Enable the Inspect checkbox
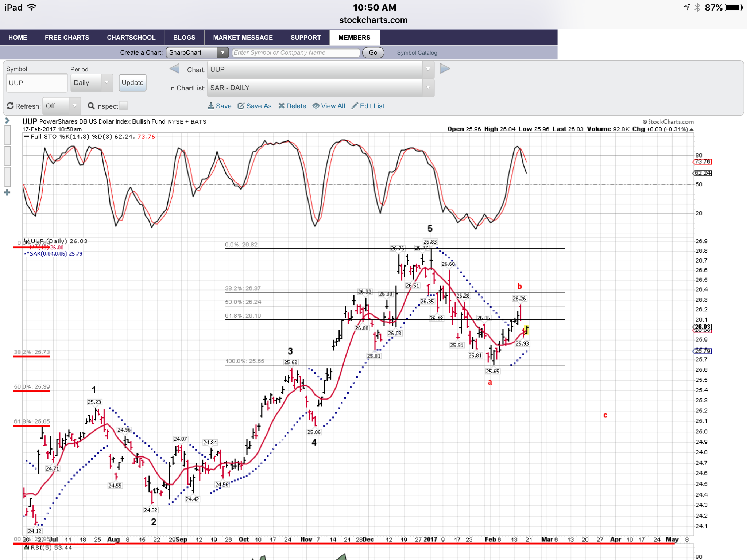The width and height of the screenshot is (747, 560). [124, 106]
